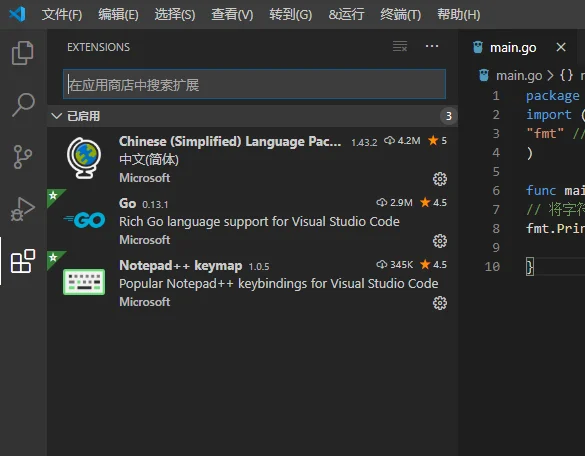Open settings gear for Notepad++ keymap

[440, 303]
